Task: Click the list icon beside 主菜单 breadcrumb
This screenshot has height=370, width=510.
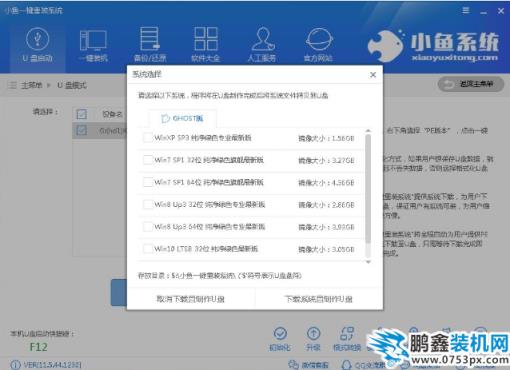Action: point(12,85)
